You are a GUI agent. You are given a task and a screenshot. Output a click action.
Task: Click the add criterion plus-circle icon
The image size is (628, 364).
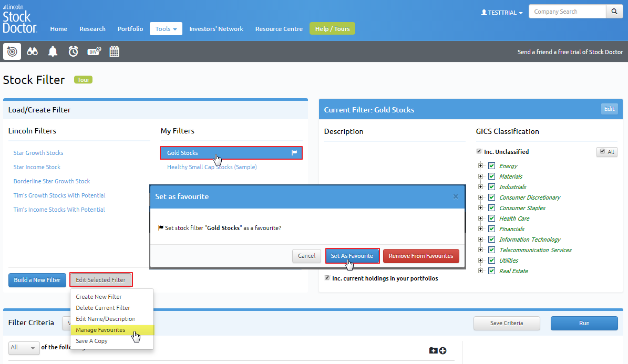coord(443,351)
